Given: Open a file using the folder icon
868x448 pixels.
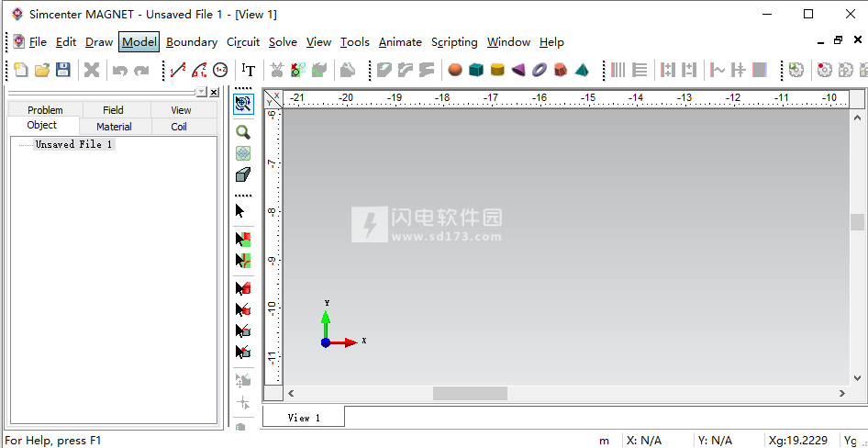Looking at the screenshot, I should point(42,70).
